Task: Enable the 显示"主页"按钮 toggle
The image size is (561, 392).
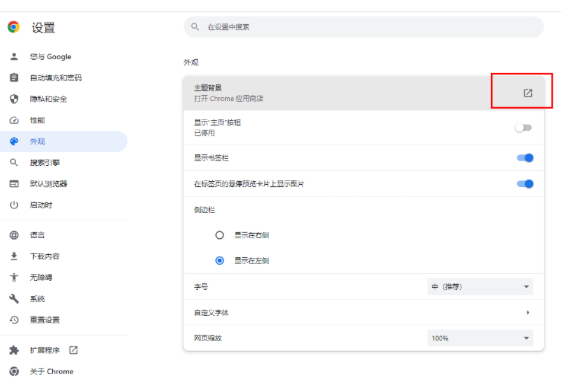Action: tap(524, 128)
